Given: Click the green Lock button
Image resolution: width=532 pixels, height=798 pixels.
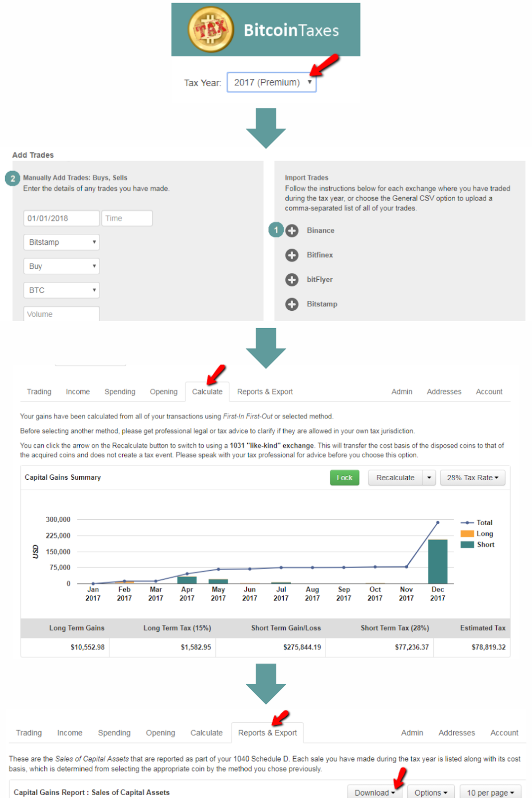Looking at the screenshot, I should (345, 478).
